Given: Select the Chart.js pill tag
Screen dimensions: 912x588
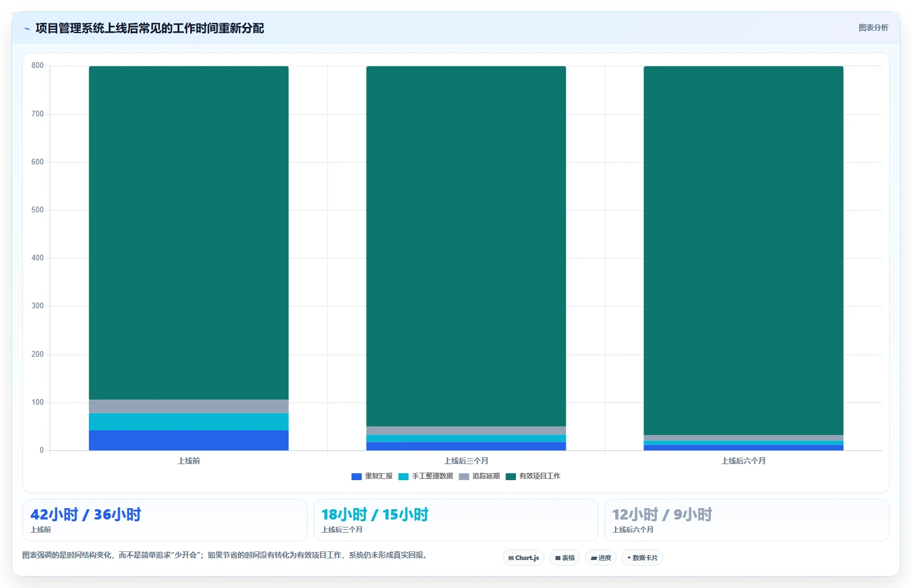Looking at the screenshot, I should [524, 558].
